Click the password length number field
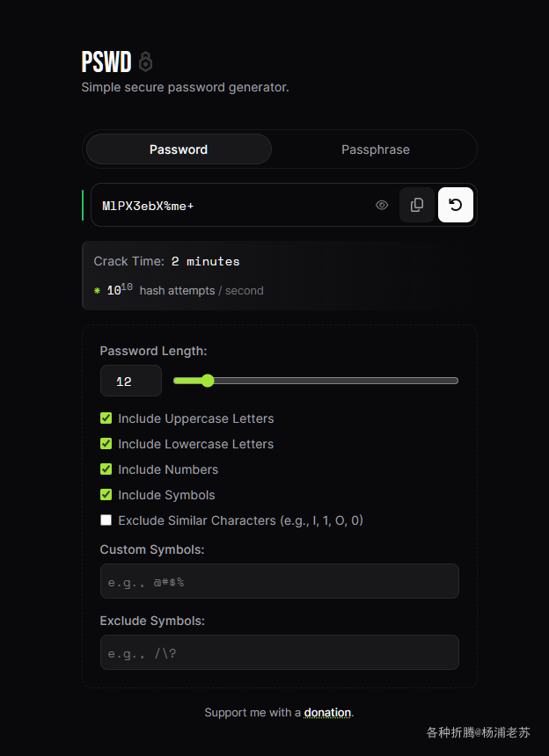Screen dimensions: 549x756 pyautogui.click(x=130, y=382)
